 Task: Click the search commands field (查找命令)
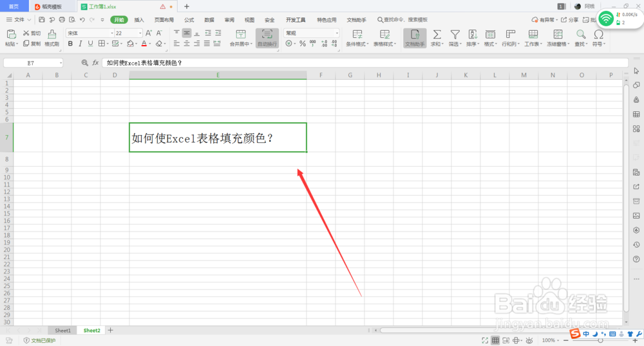tap(402, 20)
